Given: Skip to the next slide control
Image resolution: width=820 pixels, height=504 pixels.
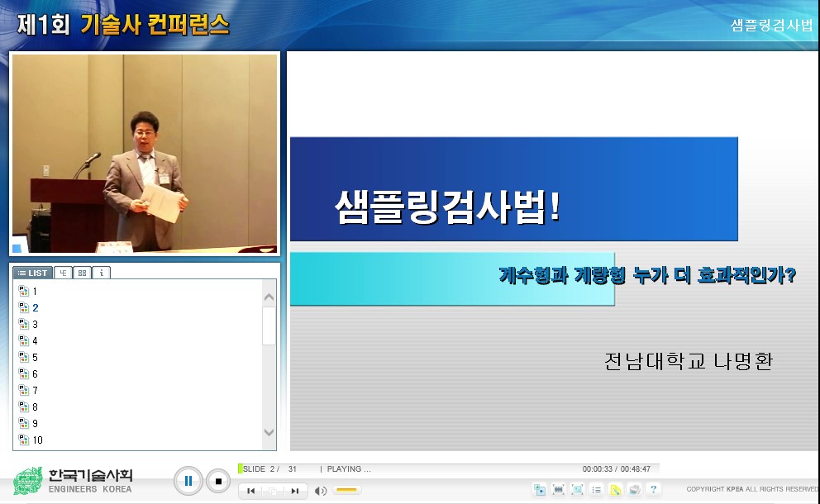Looking at the screenshot, I should click(x=294, y=491).
